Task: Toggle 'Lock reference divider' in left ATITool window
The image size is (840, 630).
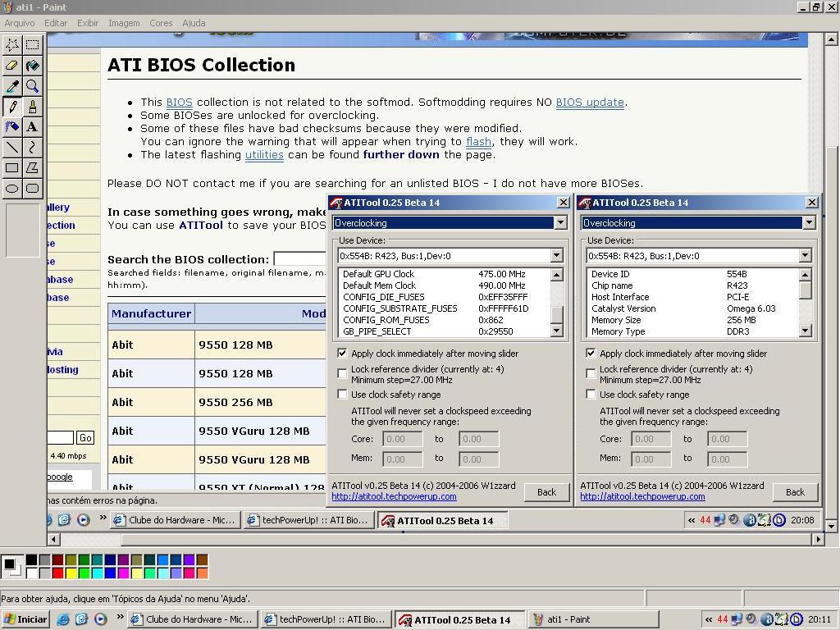Action: [x=342, y=373]
